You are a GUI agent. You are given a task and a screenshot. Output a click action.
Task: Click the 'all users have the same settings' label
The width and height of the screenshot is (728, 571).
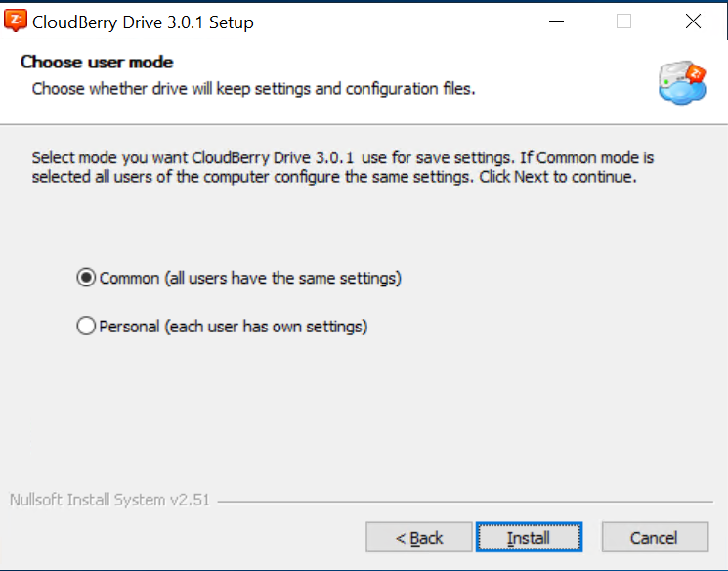tap(250, 278)
